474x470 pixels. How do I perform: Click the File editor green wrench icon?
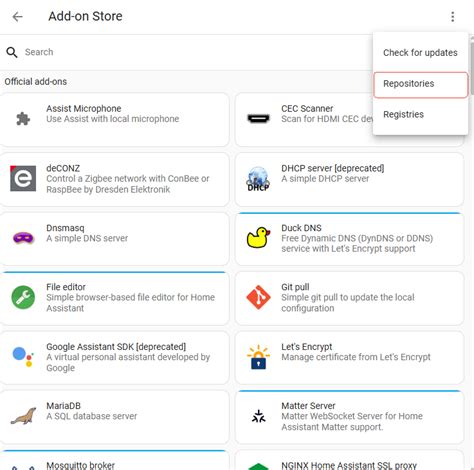[23, 297]
